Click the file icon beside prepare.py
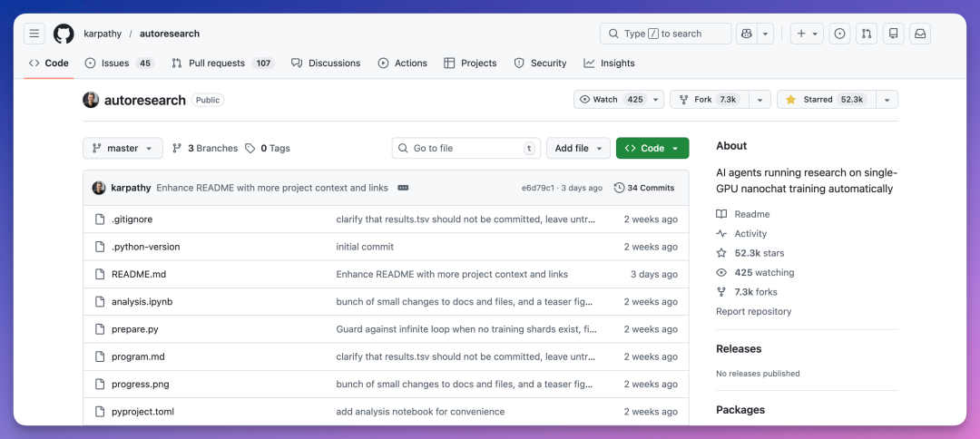980x439 pixels. point(100,329)
